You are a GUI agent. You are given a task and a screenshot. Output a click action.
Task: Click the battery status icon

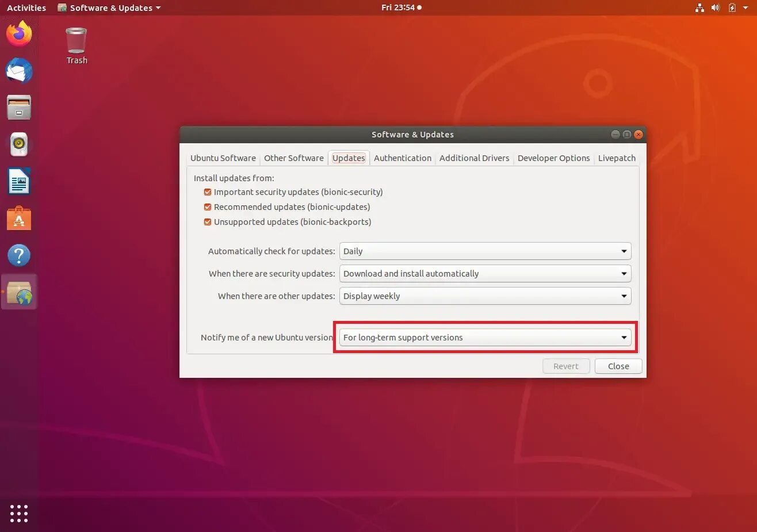[732, 7]
